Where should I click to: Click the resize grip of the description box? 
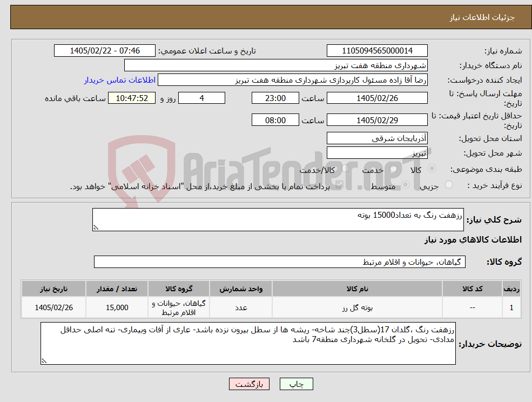click(96, 228)
